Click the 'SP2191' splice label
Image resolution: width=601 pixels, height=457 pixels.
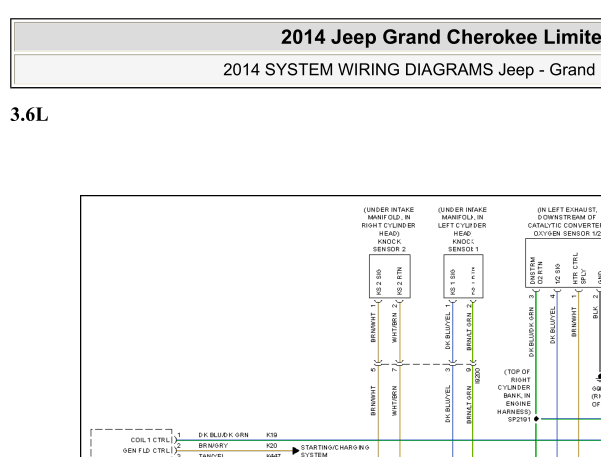(x=519, y=419)
